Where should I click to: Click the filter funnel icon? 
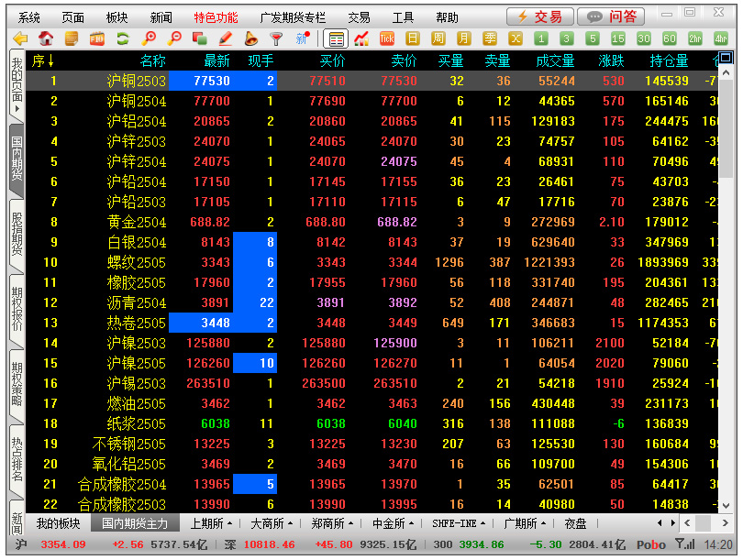coord(276,38)
